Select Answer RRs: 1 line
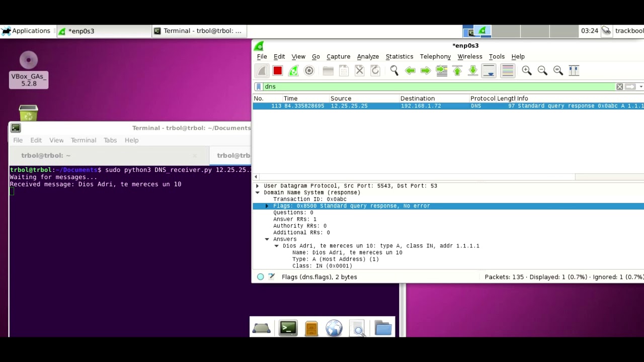 [295, 219]
